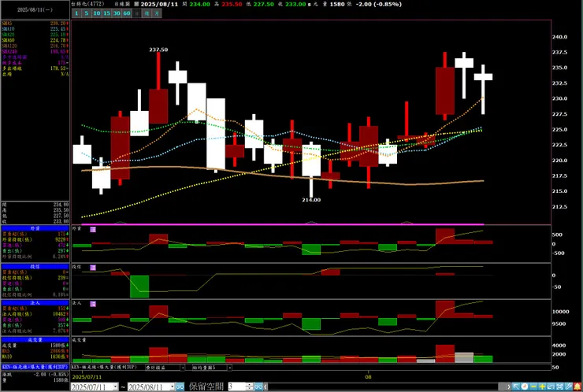583x392 pixels.
Task: Switch to the monthly (月) chart button
Action: (157, 13)
